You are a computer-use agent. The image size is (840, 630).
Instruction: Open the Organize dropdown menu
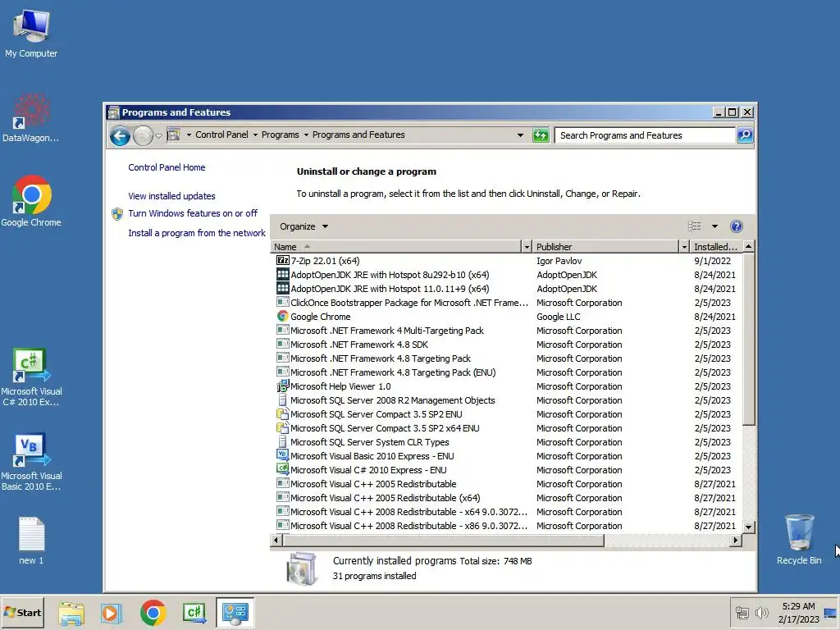click(304, 226)
